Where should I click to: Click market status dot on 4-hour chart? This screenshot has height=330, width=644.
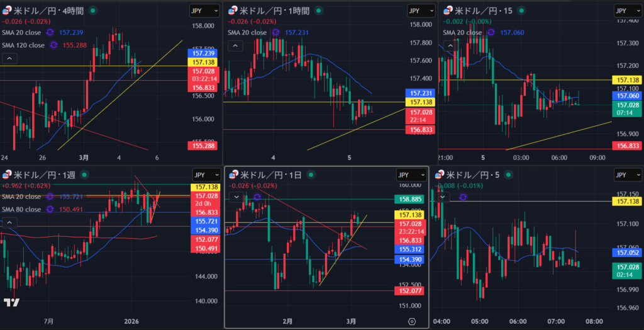click(94, 11)
